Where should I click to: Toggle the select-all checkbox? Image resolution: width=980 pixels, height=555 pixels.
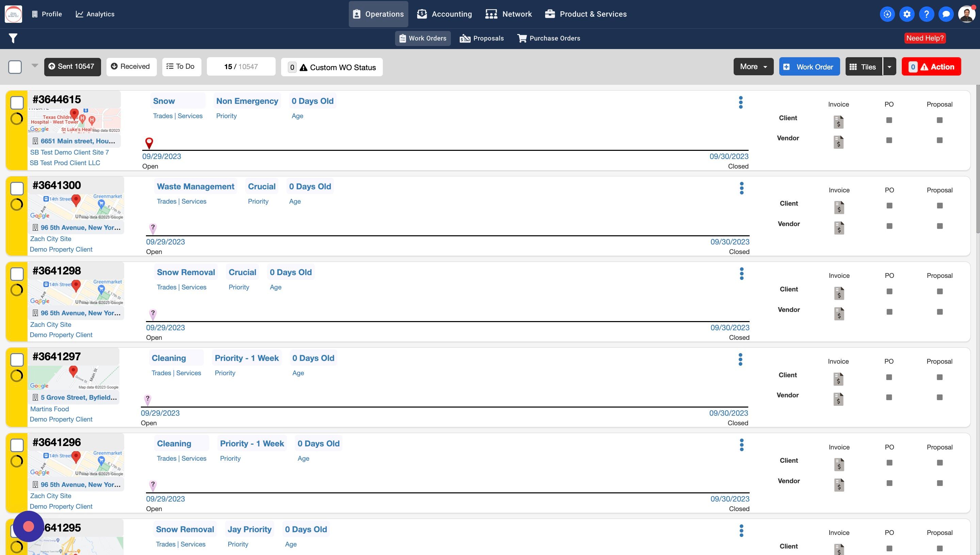tap(15, 67)
